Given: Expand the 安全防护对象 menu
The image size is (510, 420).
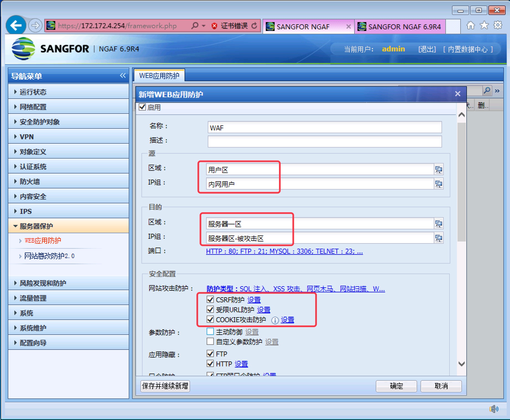Looking at the screenshot, I should tap(69, 122).
